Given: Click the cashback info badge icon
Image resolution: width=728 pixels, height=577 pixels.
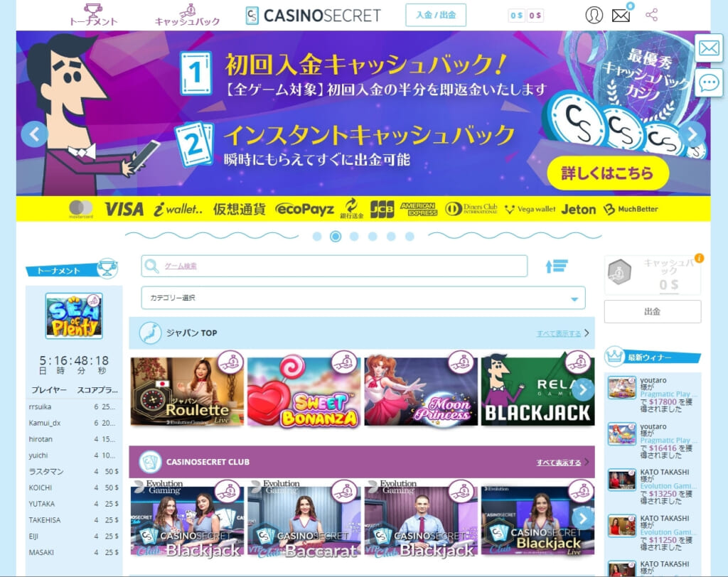Looking at the screenshot, I should click(x=700, y=258).
